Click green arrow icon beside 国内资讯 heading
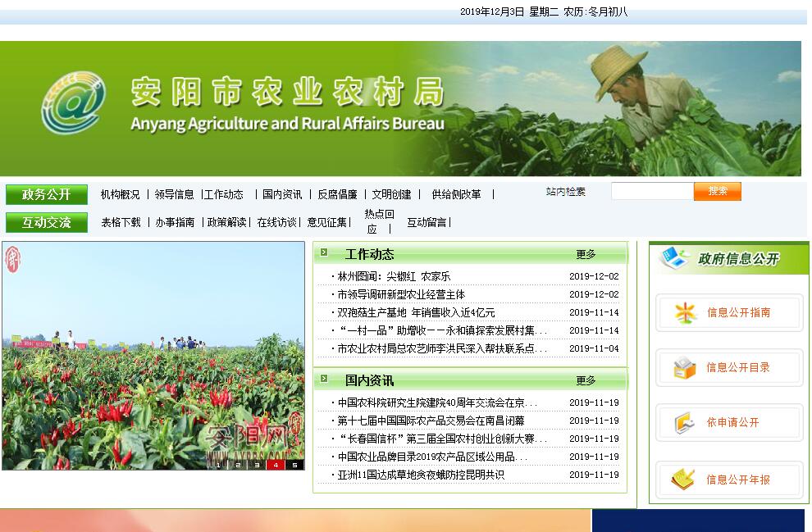This screenshot has height=532, width=812. (x=325, y=380)
